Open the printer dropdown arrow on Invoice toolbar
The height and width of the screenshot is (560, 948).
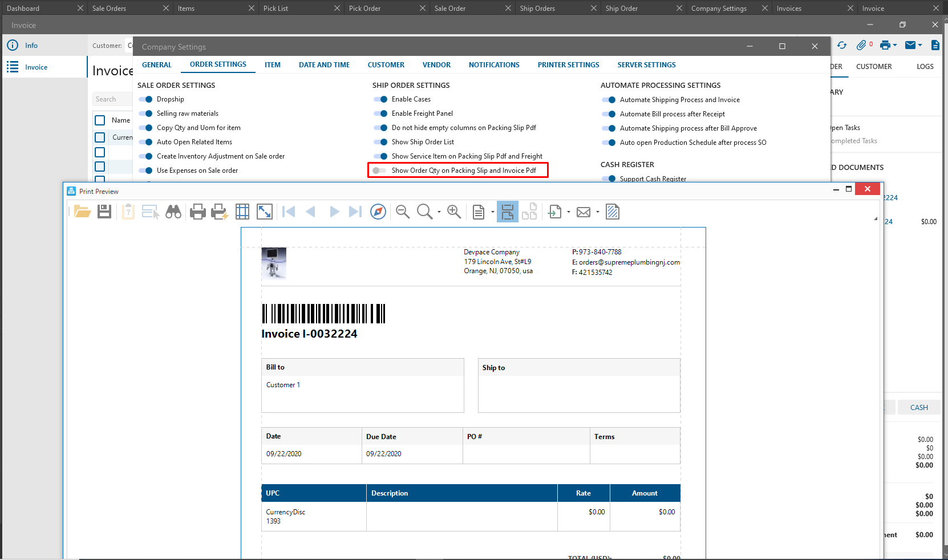point(895,46)
